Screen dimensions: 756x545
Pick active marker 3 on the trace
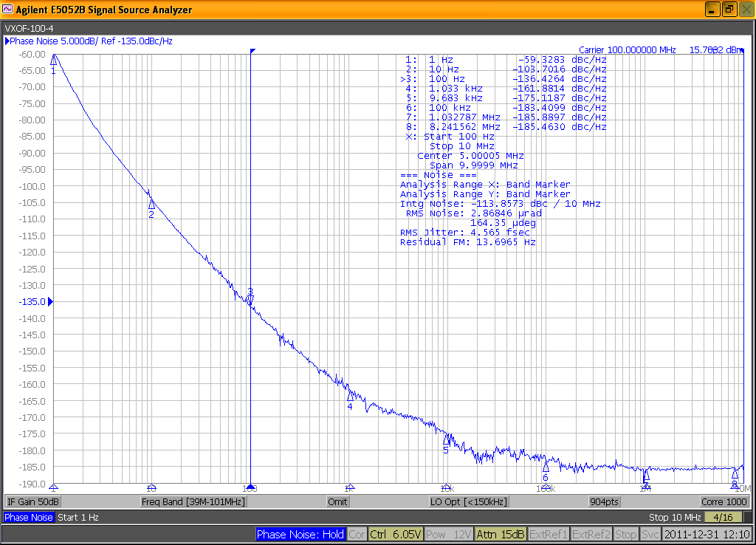tap(250, 301)
